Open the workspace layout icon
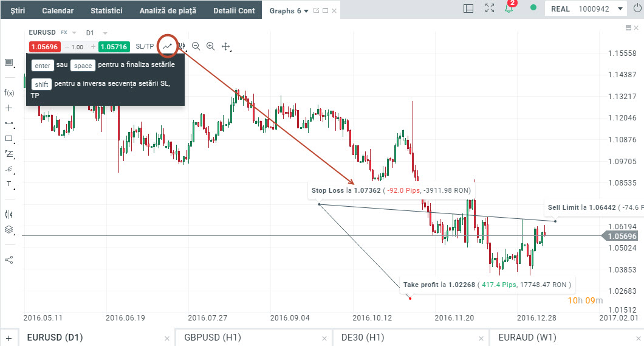Screen dimensions: 644x346 click(468, 9)
